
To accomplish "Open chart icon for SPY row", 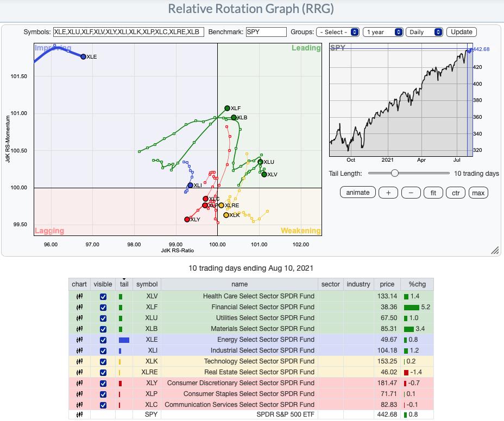I will pos(79,414).
